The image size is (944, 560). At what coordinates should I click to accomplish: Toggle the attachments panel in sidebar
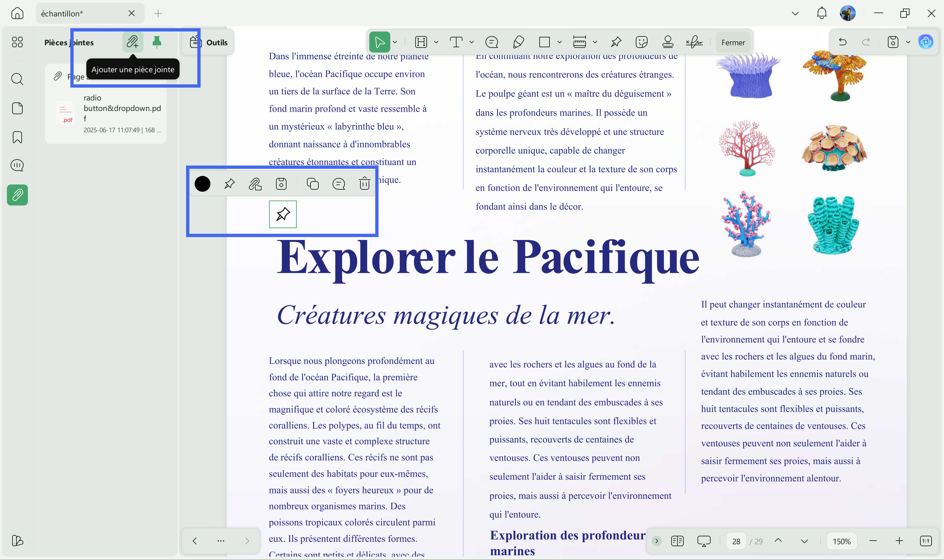click(17, 195)
